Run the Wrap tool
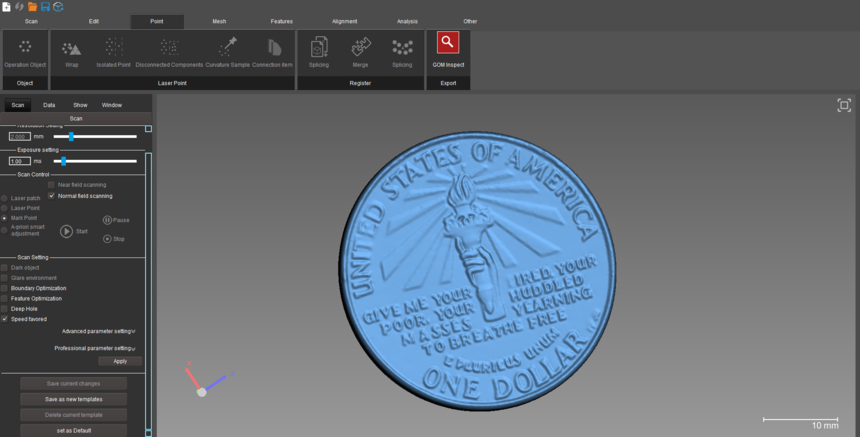 (71, 53)
